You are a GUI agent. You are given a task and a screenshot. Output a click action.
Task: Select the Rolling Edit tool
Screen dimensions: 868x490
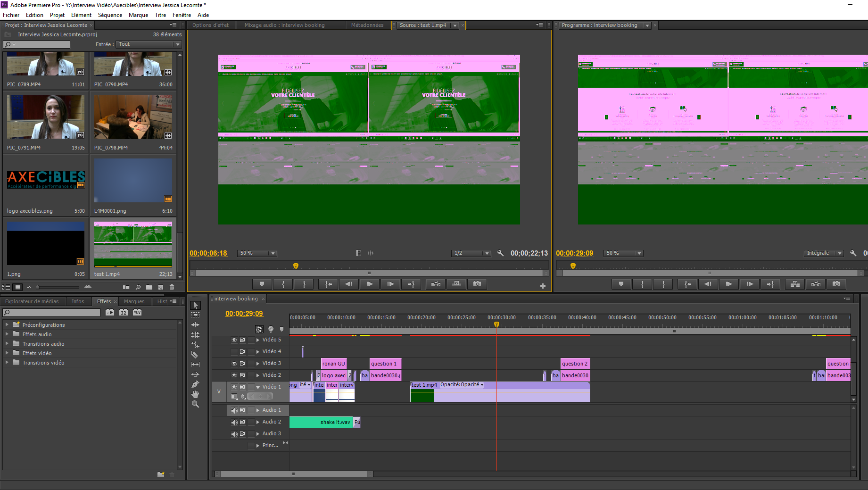pyautogui.click(x=195, y=334)
